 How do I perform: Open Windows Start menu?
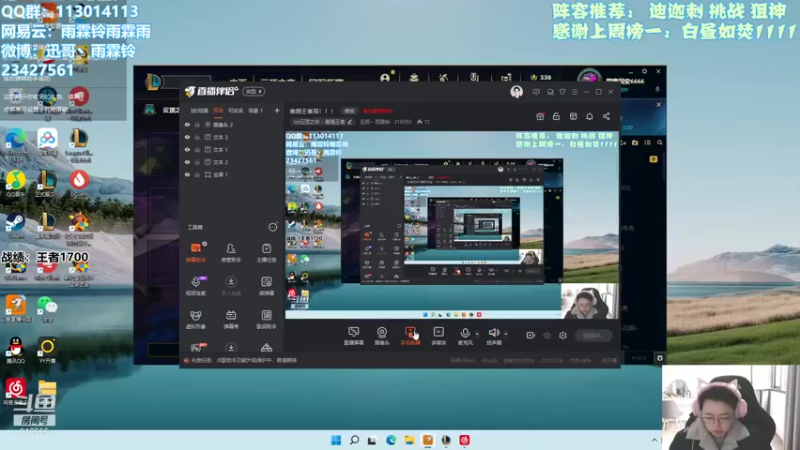click(x=336, y=440)
